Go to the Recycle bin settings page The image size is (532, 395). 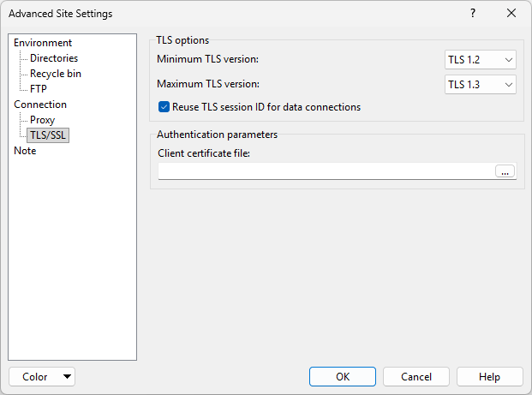tap(56, 74)
